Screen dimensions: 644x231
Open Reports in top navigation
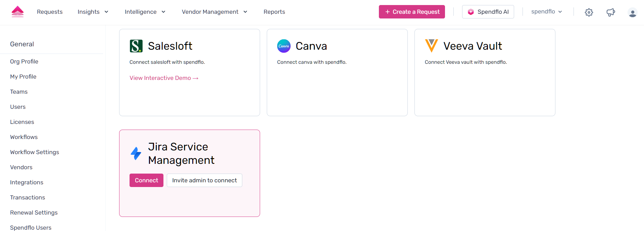274,12
